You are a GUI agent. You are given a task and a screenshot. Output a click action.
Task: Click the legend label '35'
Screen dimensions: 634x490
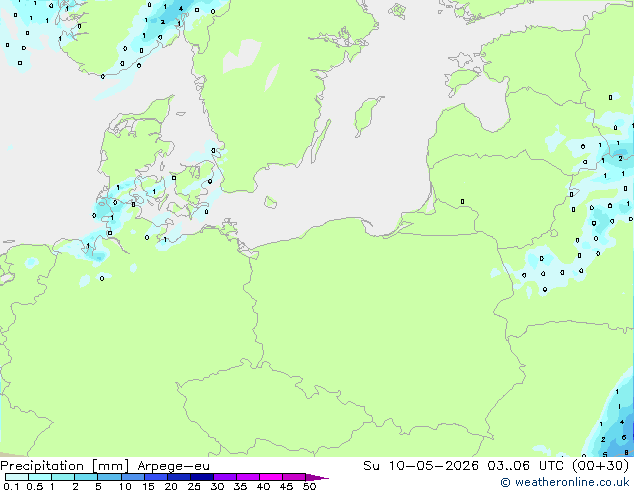click(x=240, y=486)
